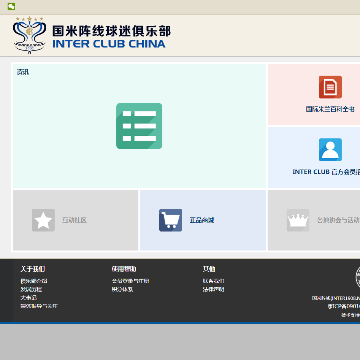Open the red encyclopedia document icon
The width and height of the screenshot is (360, 360).
coord(330,87)
